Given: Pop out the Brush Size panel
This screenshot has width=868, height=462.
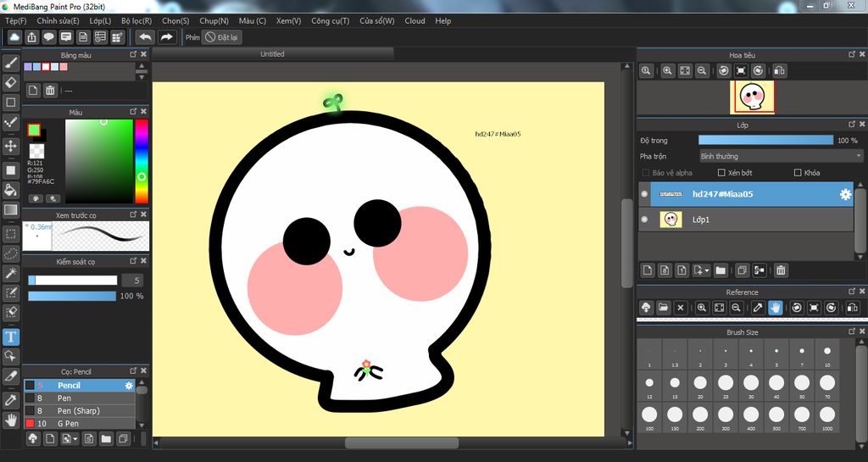Looking at the screenshot, I should pos(852,331).
